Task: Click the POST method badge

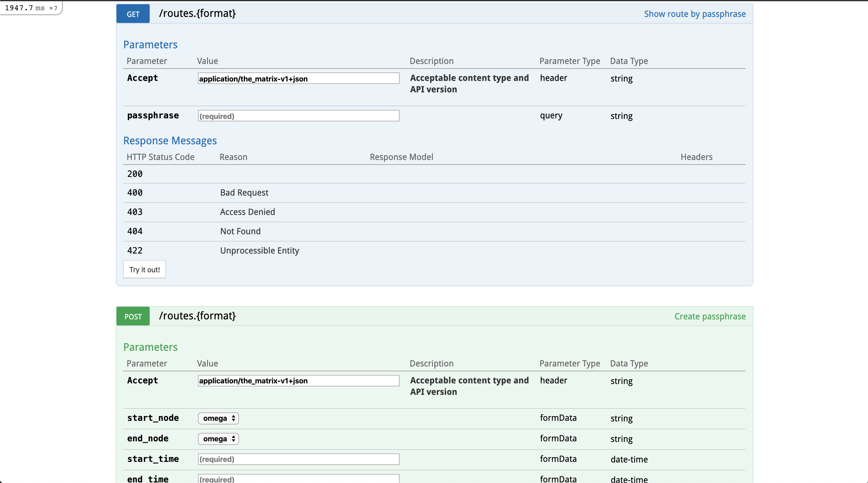Action: coord(133,316)
